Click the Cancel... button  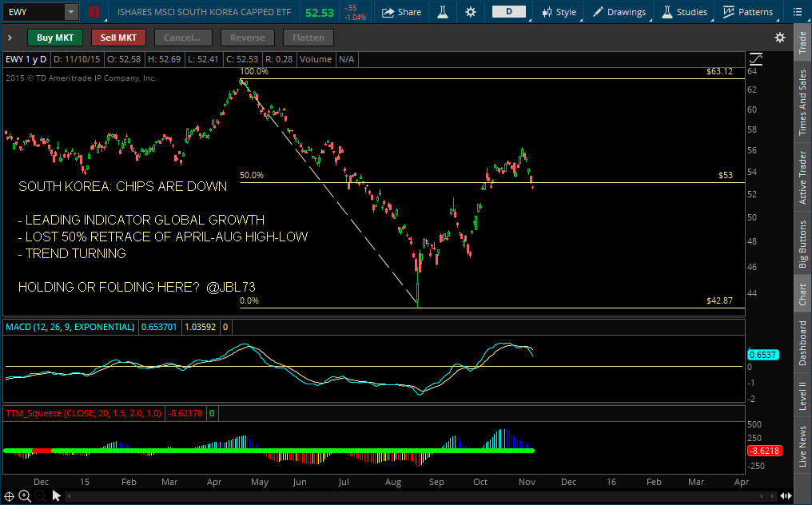click(182, 38)
